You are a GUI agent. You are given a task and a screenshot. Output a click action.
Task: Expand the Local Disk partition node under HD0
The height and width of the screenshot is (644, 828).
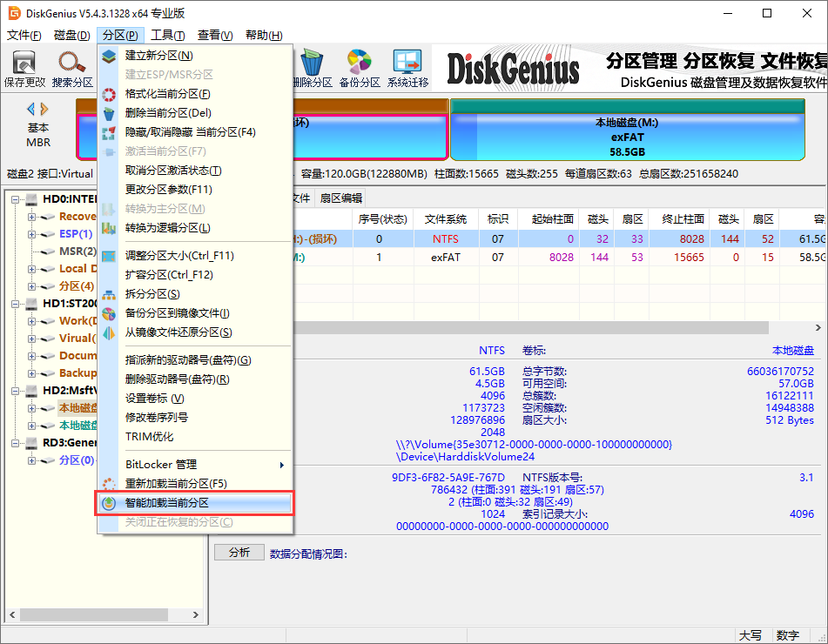31,269
